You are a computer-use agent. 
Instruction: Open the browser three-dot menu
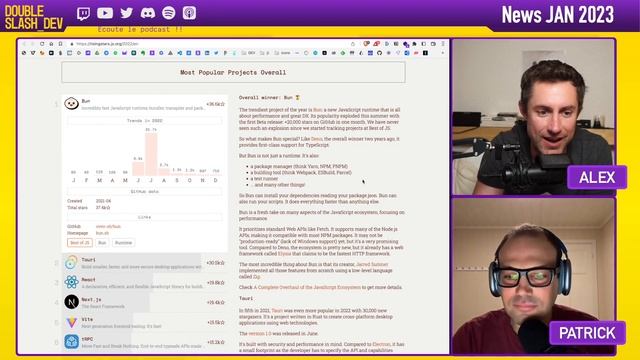(x=443, y=44)
